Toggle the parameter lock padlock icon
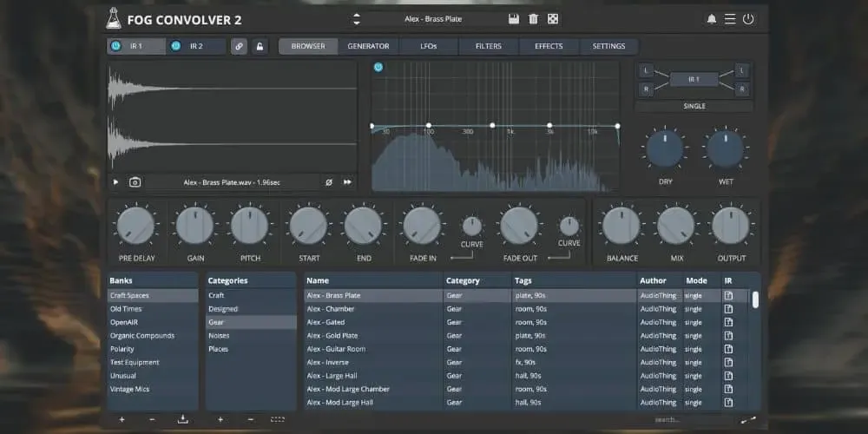 click(260, 47)
